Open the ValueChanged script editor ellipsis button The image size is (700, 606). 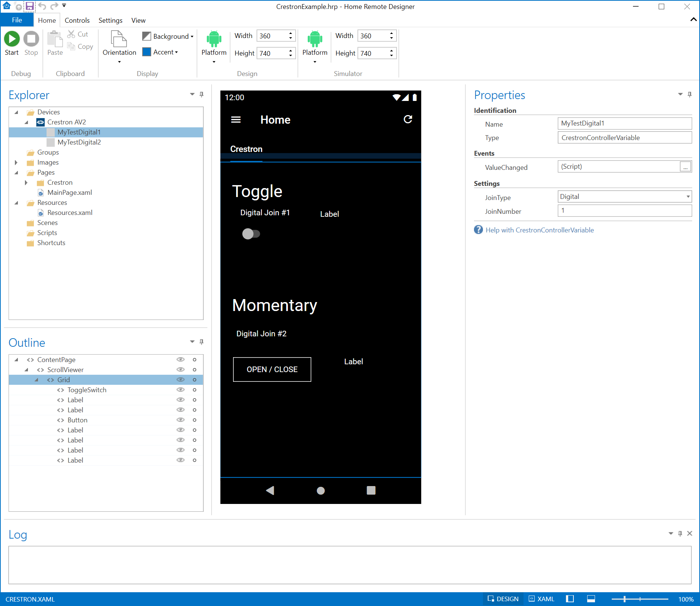(685, 166)
